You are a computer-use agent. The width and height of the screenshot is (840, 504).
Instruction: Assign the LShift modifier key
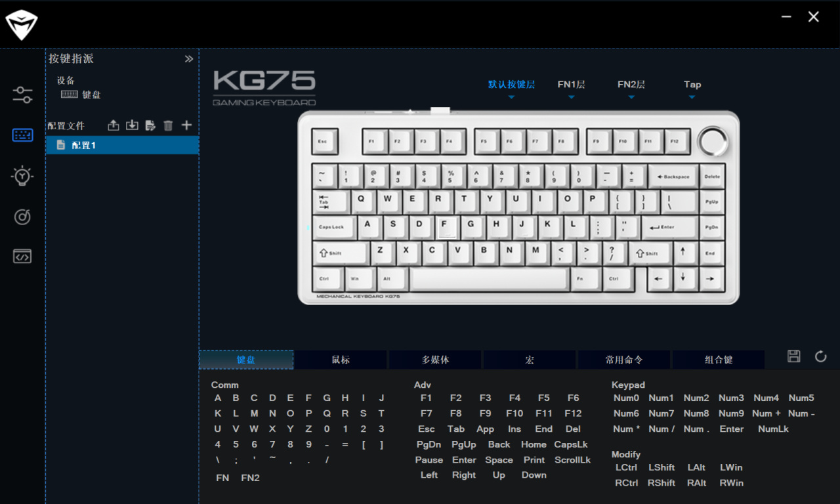(661, 467)
